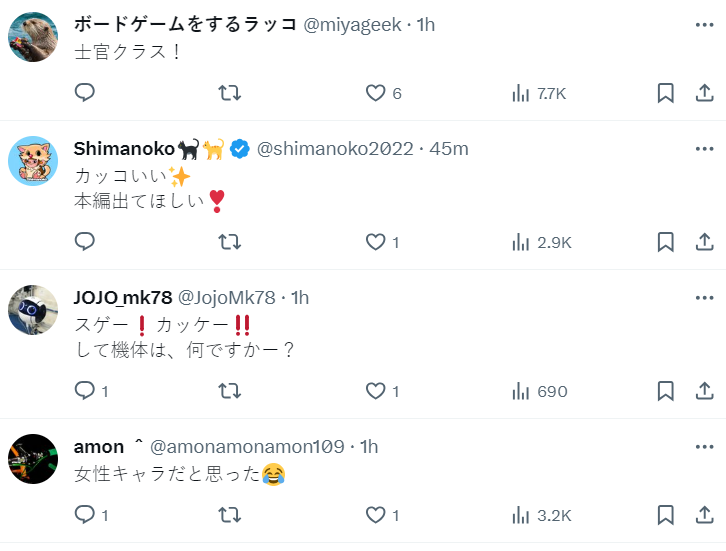Share the amon tweet
The height and width of the screenshot is (551, 726).
click(x=704, y=515)
